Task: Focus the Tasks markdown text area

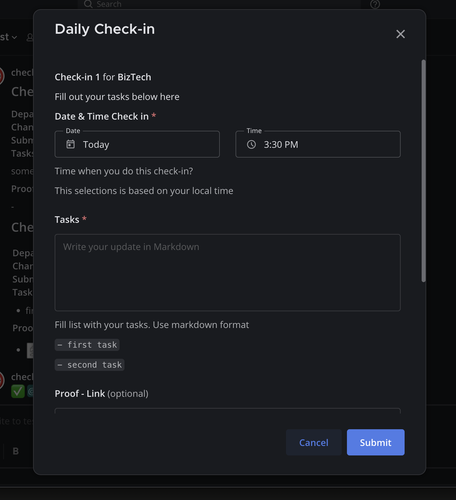Action: point(227,273)
